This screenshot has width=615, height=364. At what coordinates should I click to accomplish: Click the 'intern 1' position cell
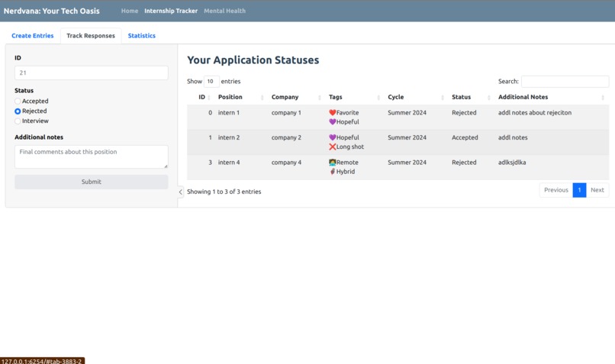pos(229,113)
